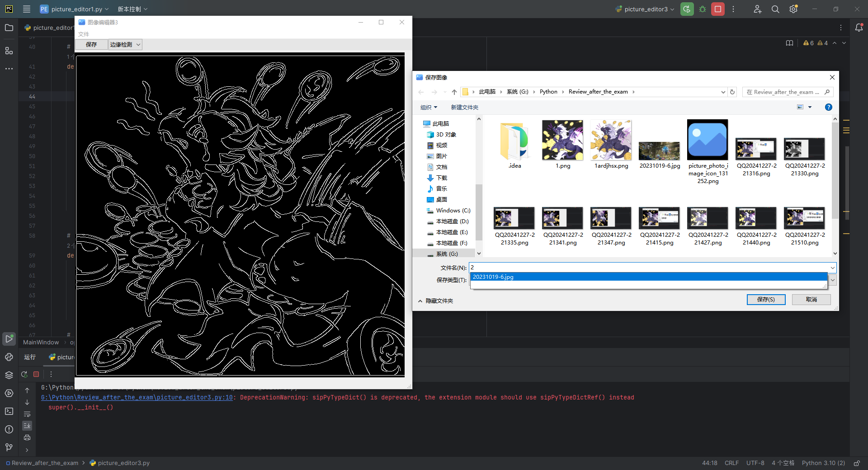Open the 保存类型 file type dropdown
The width and height of the screenshot is (868, 470).
pos(833,280)
